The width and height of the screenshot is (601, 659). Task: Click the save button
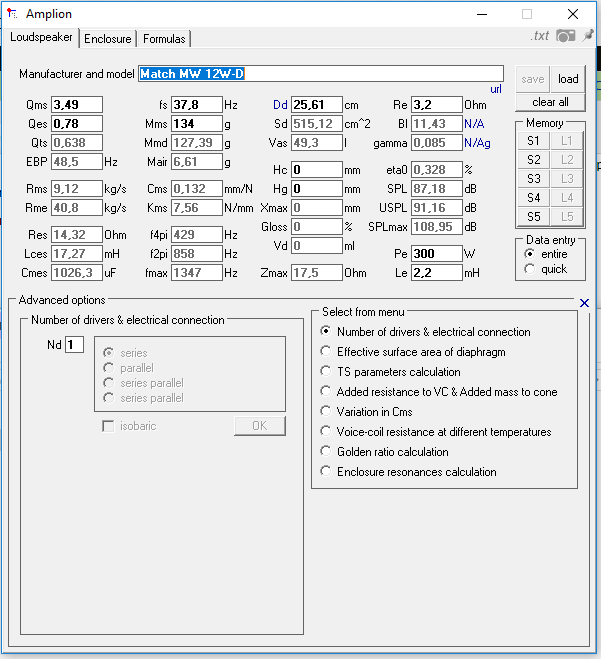(532, 79)
